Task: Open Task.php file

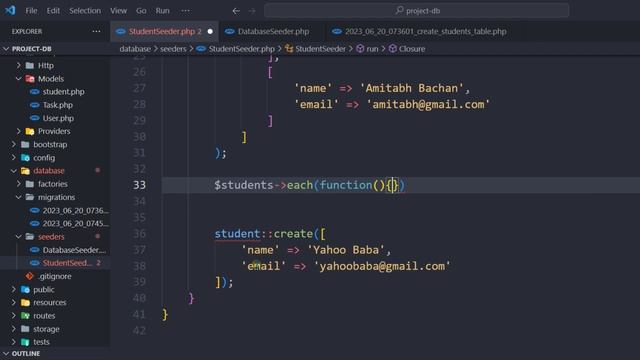Action: (58, 105)
